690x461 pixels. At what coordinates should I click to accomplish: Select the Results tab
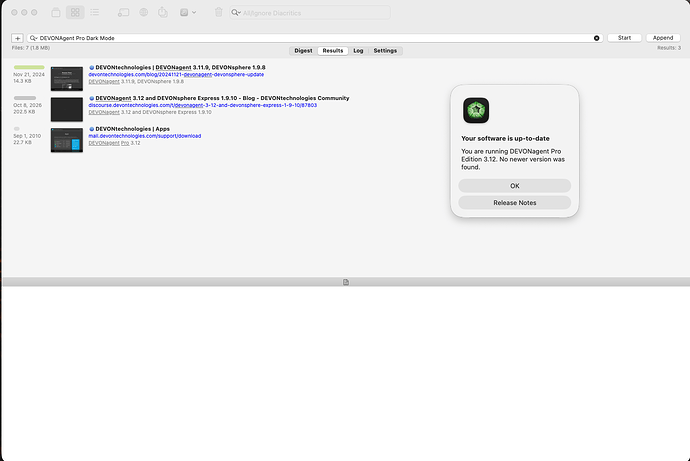click(x=333, y=51)
